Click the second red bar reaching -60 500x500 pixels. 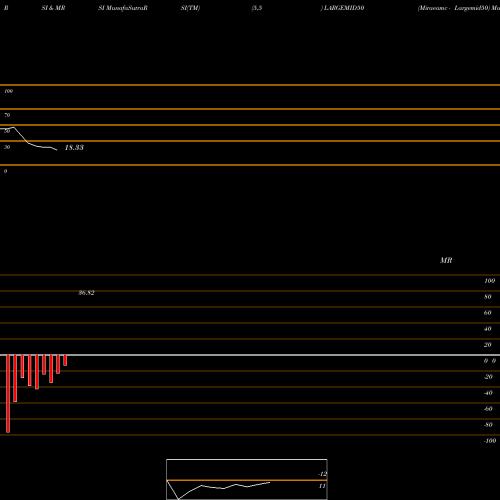[15, 378]
